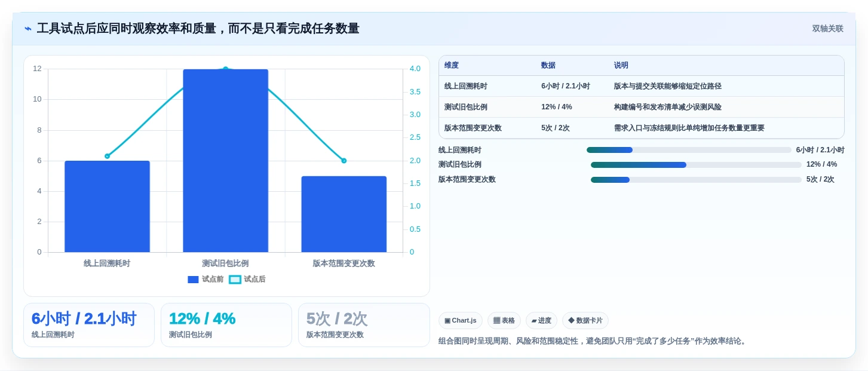The width and height of the screenshot is (868, 371).
Task: Open the 5次 / 2次 data card
Action: pos(364,325)
